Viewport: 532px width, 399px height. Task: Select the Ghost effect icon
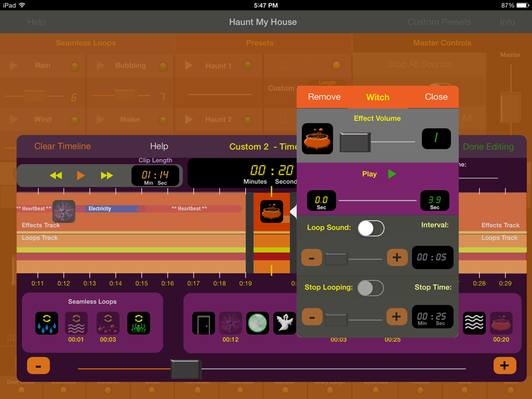click(x=284, y=323)
